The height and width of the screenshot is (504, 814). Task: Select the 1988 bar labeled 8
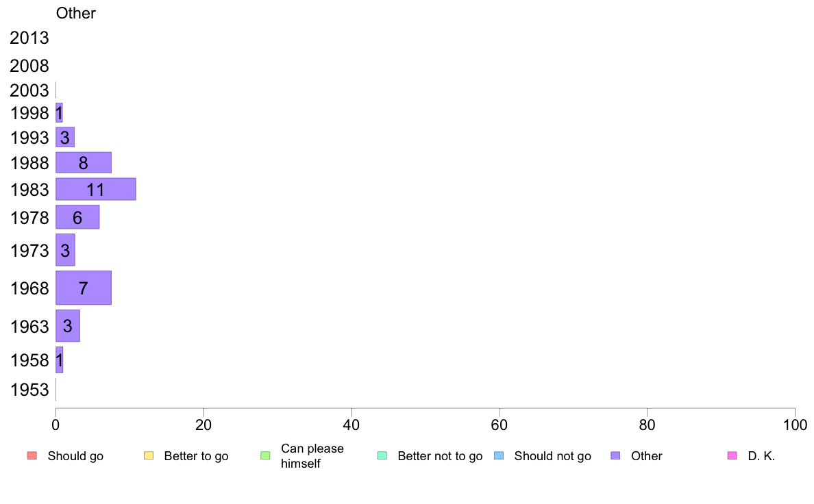tap(84, 162)
